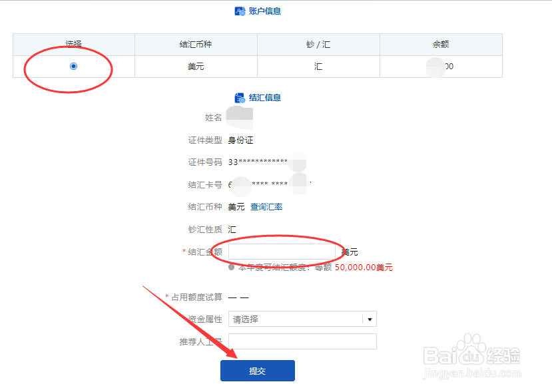The height and width of the screenshot is (392, 552).
Task: Click the 美元 currency cell in table
Action: coord(196,66)
